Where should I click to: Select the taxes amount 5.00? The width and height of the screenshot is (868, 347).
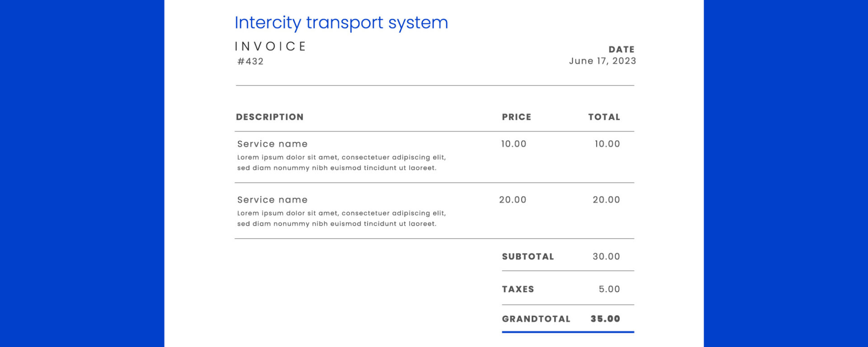[609, 289]
